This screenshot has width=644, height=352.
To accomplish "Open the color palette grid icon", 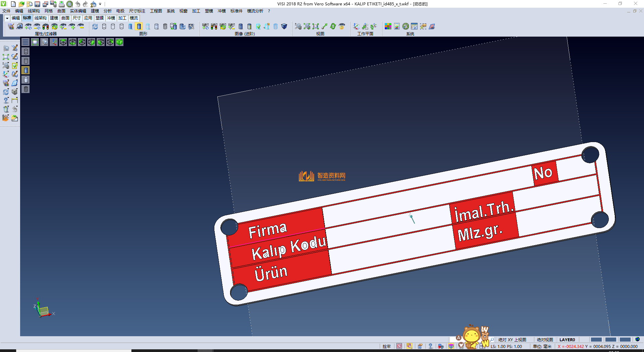I will 388,26.
